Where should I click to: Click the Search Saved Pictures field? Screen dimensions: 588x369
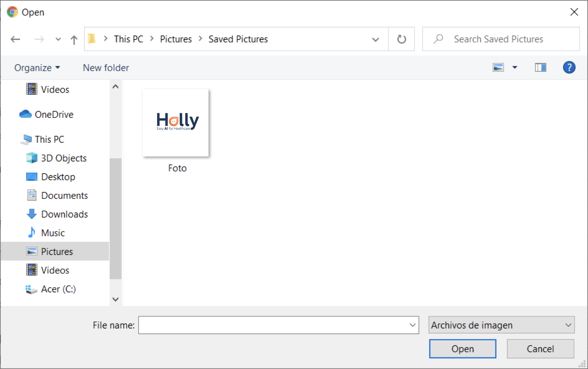click(x=501, y=39)
